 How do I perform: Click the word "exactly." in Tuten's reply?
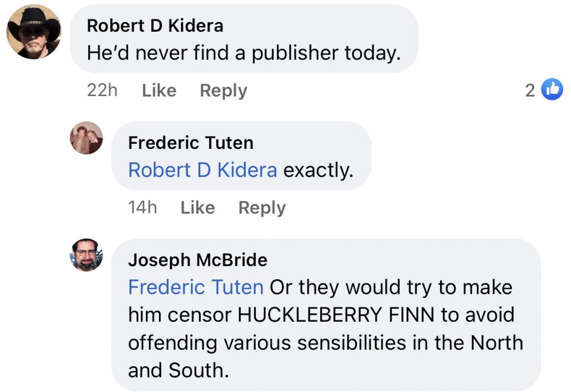318,170
